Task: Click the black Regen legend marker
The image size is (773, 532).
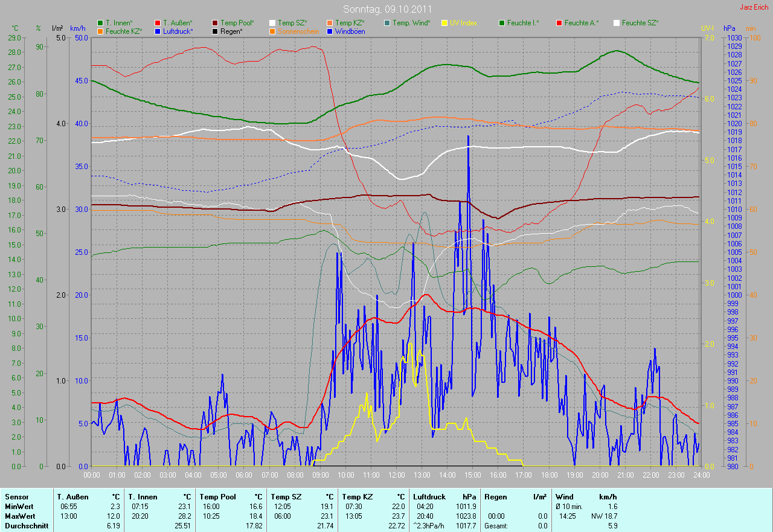Action: click(214, 31)
